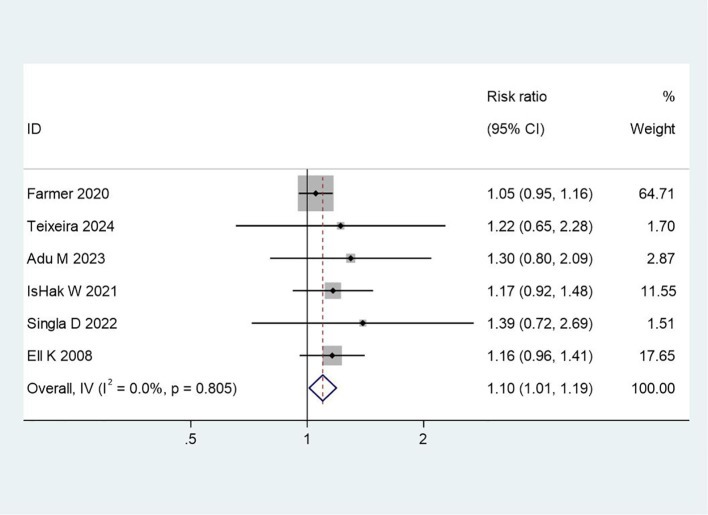The height and width of the screenshot is (515, 708).
Task: Click the Ell K 2008 grey weight square
Action: [332, 356]
